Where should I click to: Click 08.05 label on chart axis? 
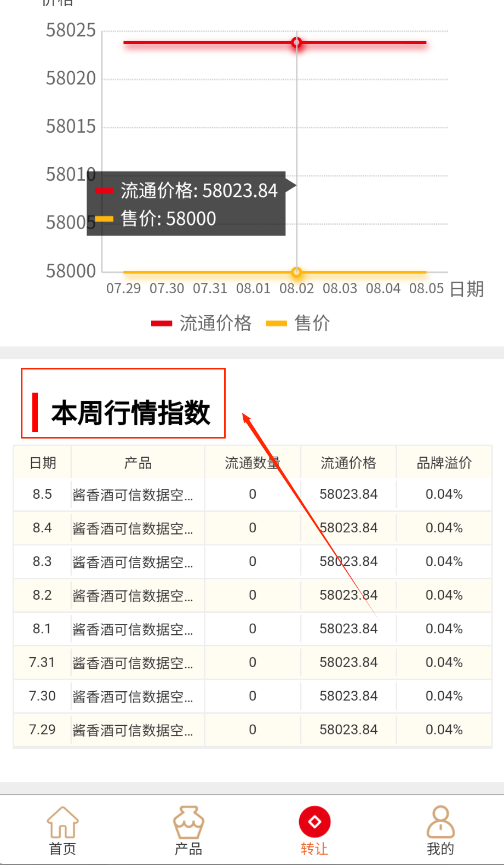[426, 288]
